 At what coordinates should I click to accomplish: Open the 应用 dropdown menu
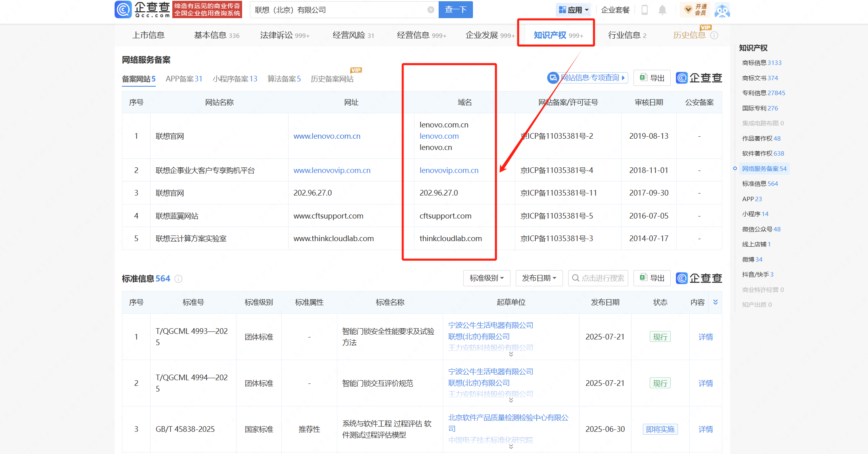(x=573, y=10)
